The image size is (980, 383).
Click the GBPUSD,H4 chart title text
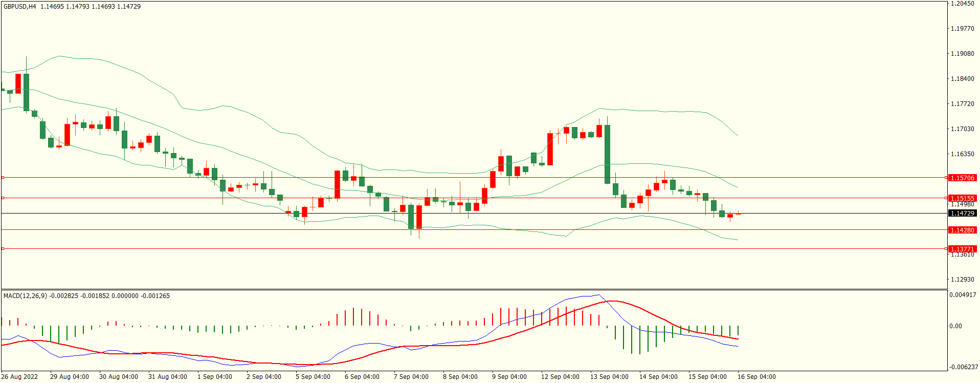(x=20, y=7)
